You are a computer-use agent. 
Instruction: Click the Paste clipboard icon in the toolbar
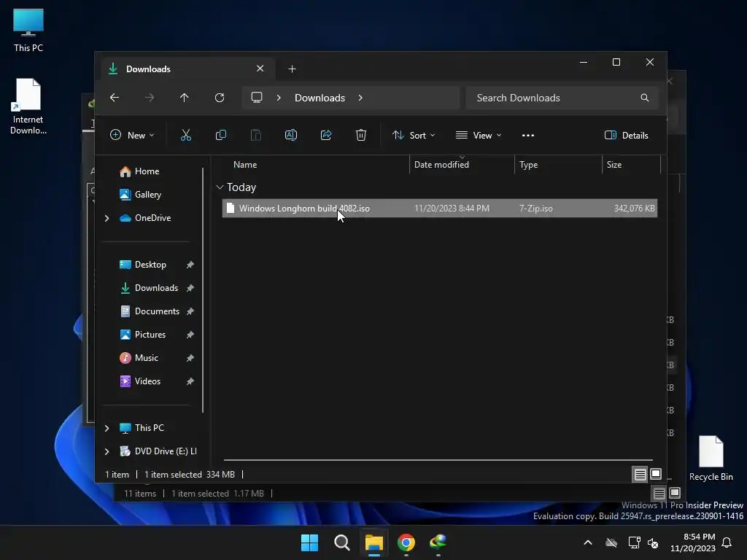point(256,135)
